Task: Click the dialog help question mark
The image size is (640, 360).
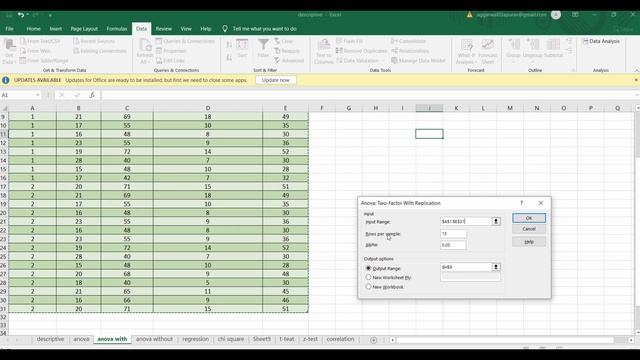Action: (521, 203)
